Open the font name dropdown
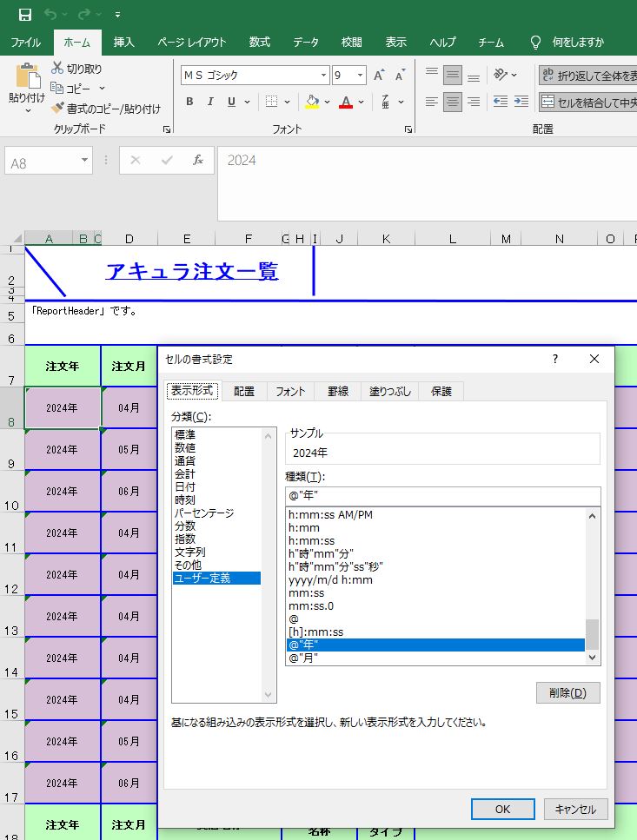Image resolution: width=637 pixels, height=840 pixels. [323, 76]
